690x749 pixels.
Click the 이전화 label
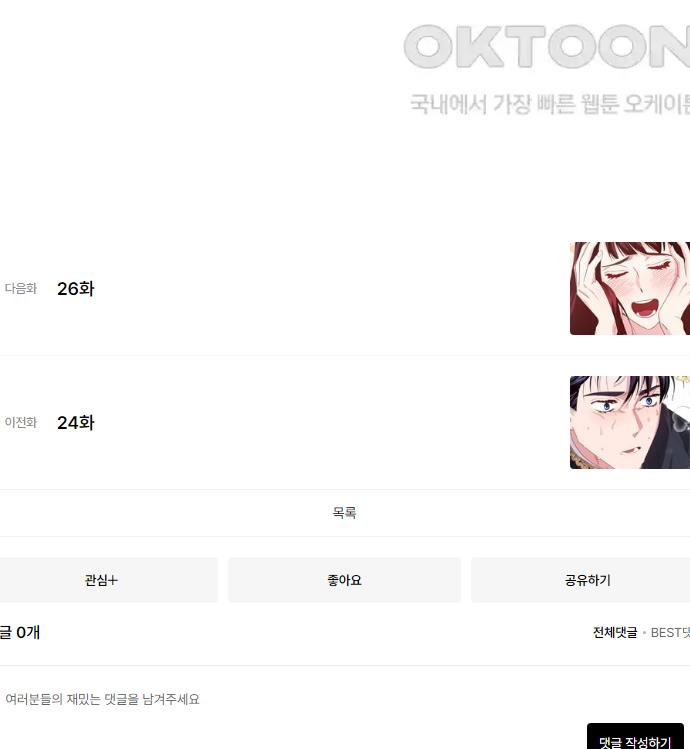click(21, 422)
